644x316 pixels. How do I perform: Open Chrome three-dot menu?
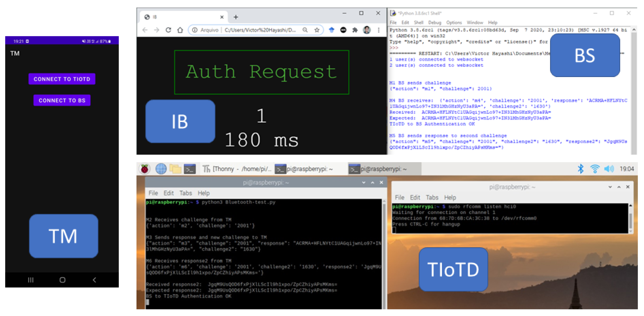pyautogui.click(x=379, y=30)
